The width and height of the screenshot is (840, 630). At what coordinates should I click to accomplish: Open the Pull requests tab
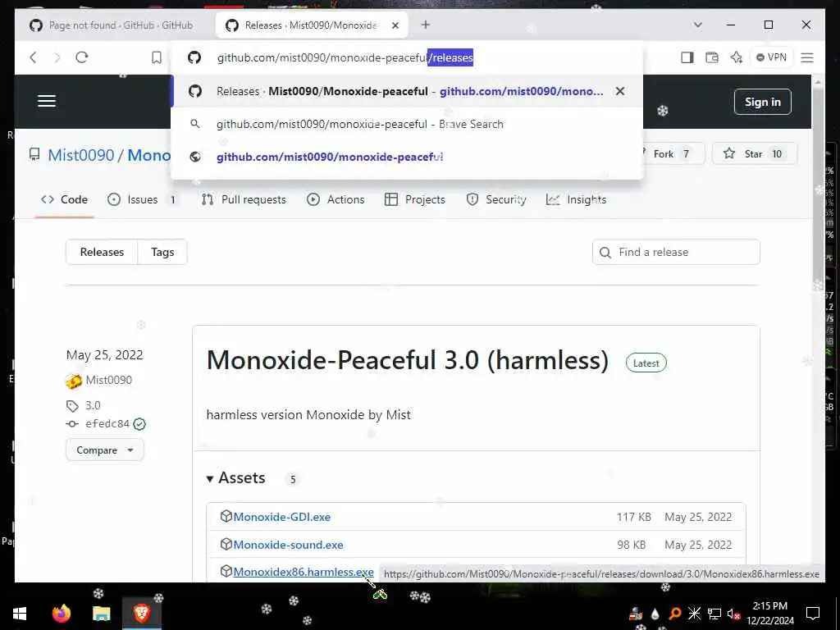tap(244, 199)
